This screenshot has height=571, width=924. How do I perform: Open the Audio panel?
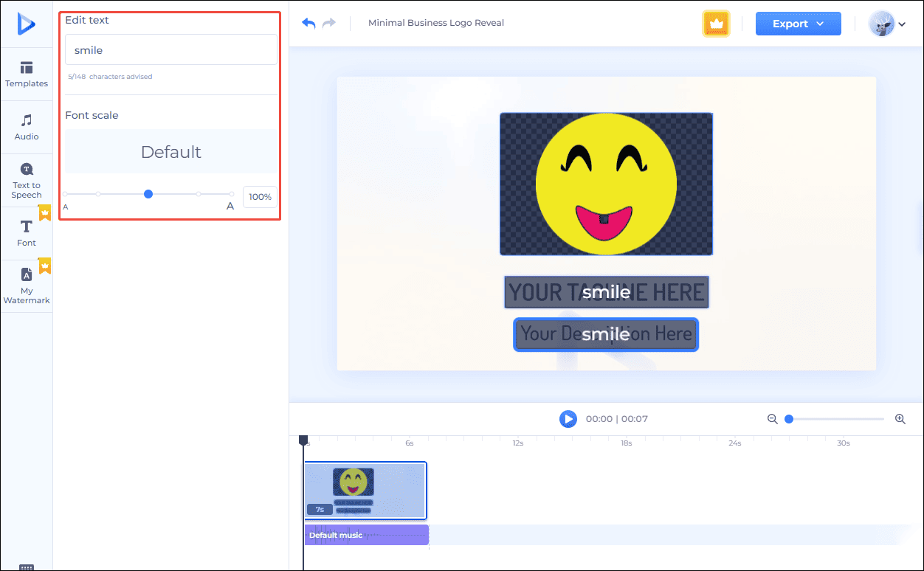(27, 126)
